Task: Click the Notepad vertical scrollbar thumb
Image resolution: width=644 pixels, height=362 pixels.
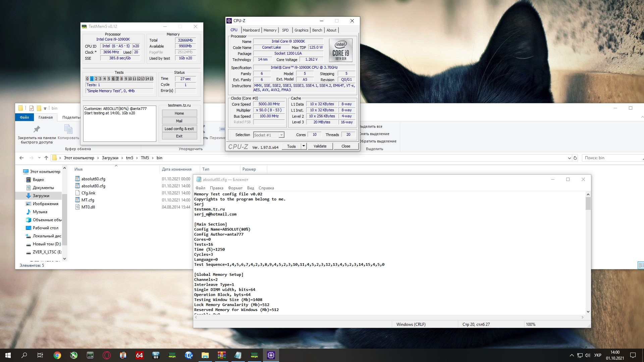Action: coord(588,203)
